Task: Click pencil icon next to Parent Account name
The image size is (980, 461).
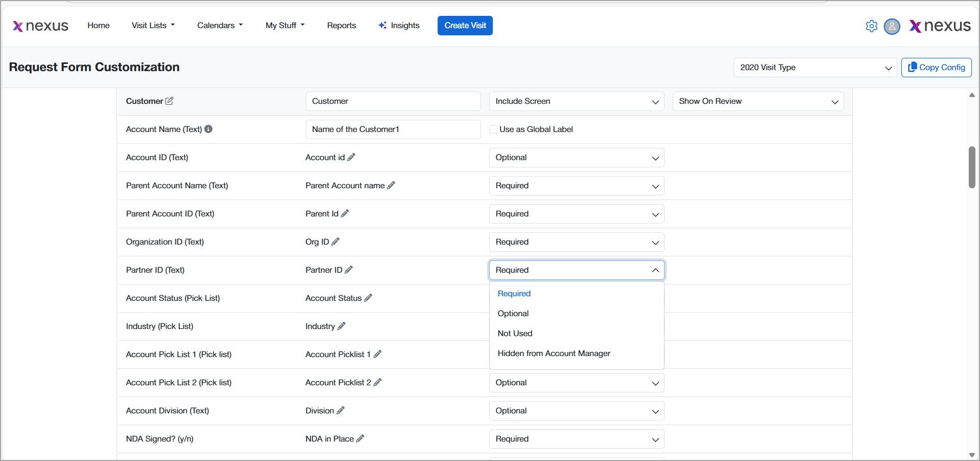Action: (391, 185)
